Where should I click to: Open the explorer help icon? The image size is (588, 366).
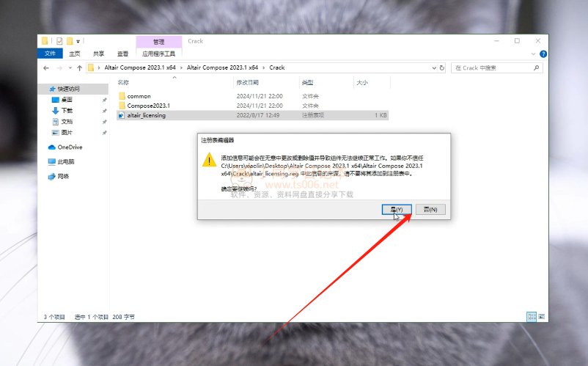pyautogui.click(x=543, y=54)
